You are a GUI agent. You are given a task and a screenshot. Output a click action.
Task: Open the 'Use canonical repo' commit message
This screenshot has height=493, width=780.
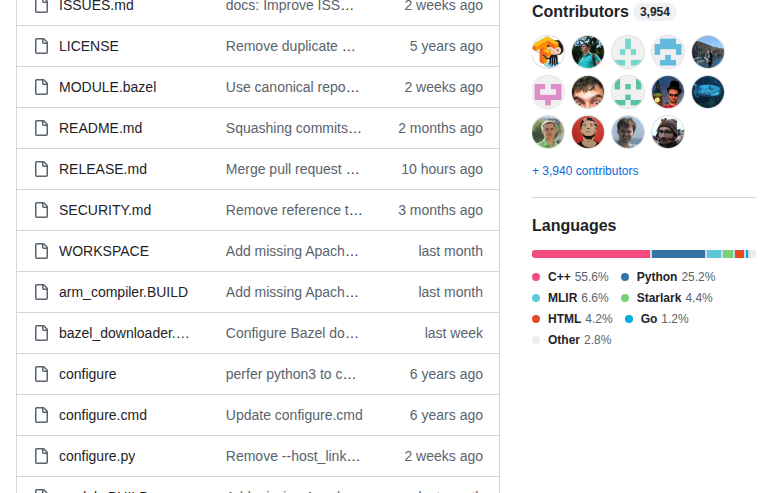pyautogui.click(x=292, y=87)
